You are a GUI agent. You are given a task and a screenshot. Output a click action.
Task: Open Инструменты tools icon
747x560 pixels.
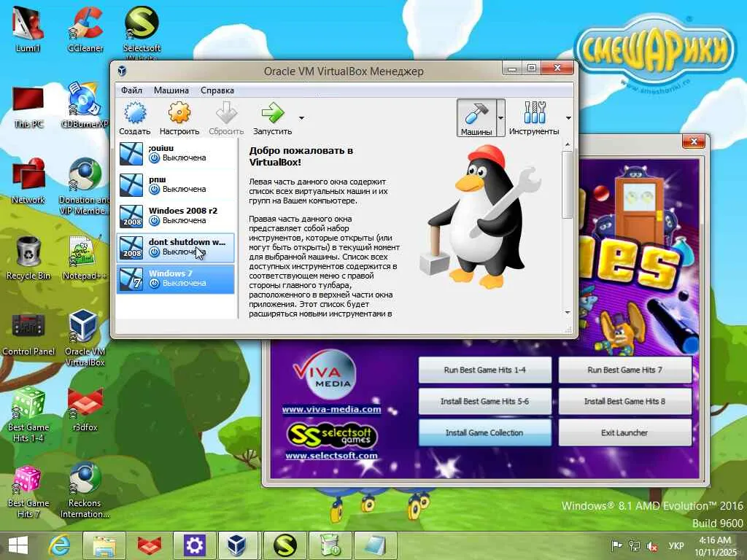[x=534, y=113]
